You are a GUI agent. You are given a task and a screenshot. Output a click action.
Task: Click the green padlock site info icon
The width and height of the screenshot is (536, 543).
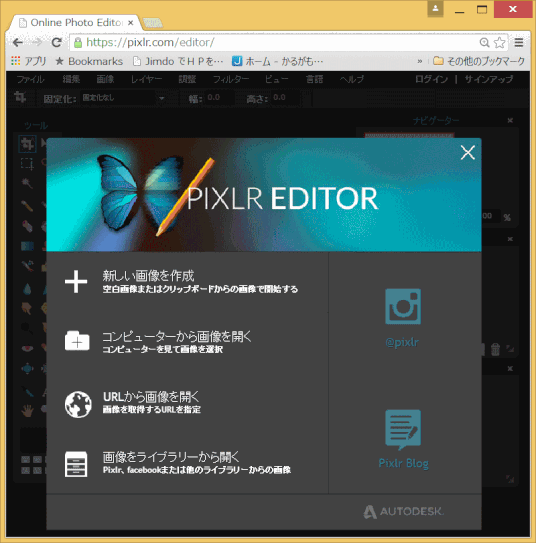[78, 43]
